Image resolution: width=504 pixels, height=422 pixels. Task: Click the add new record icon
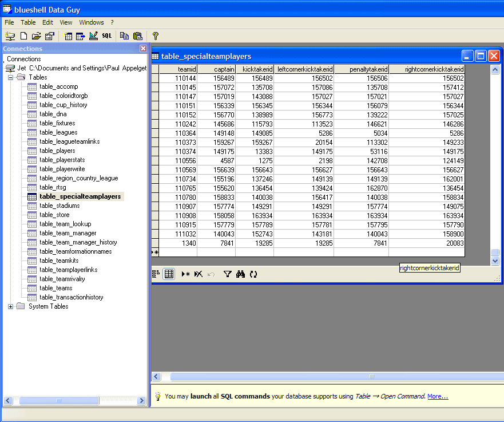coord(185,274)
